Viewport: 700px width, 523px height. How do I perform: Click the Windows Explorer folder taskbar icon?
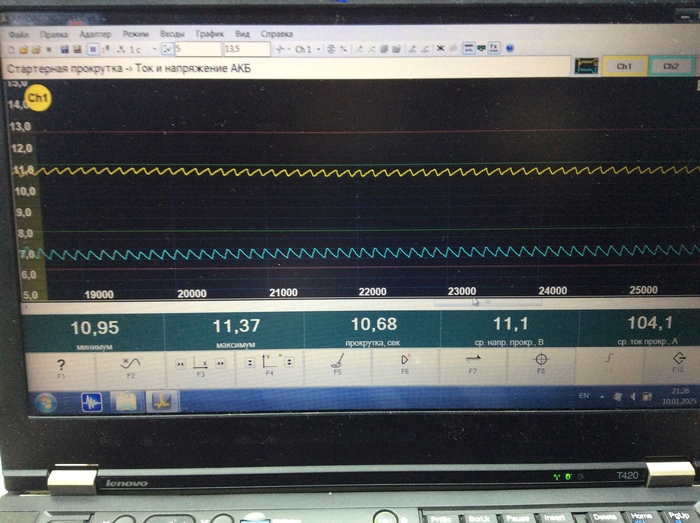coord(126,402)
